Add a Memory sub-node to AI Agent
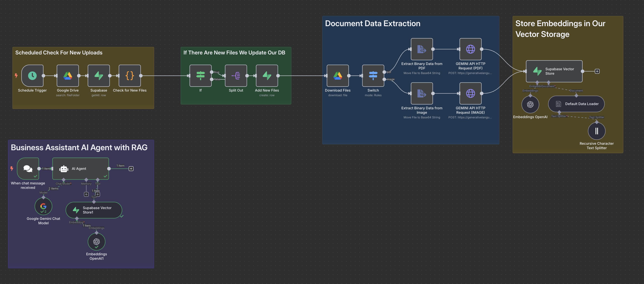644x284 pixels. tap(86, 194)
